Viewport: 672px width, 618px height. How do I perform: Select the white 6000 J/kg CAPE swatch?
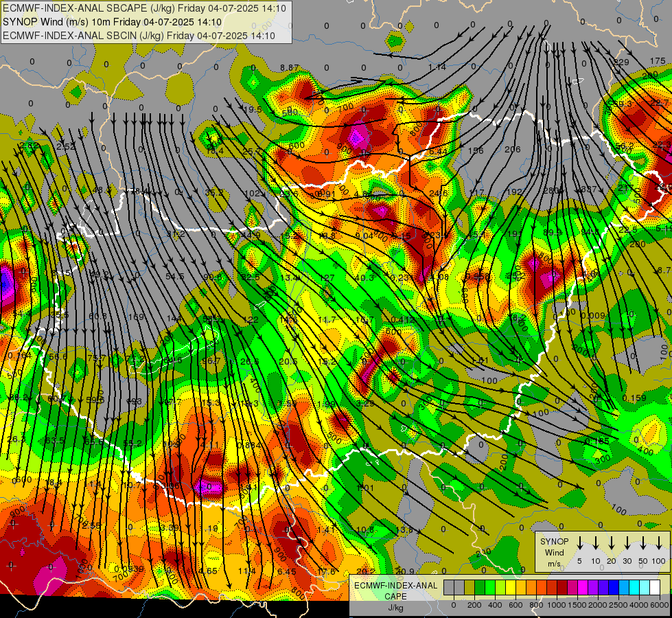pos(655,587)
